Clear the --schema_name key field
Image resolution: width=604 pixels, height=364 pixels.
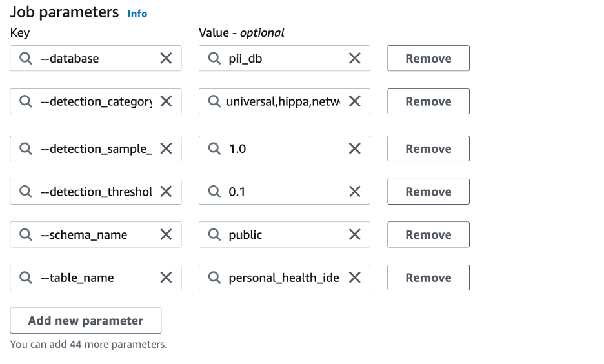coord(166,235)
